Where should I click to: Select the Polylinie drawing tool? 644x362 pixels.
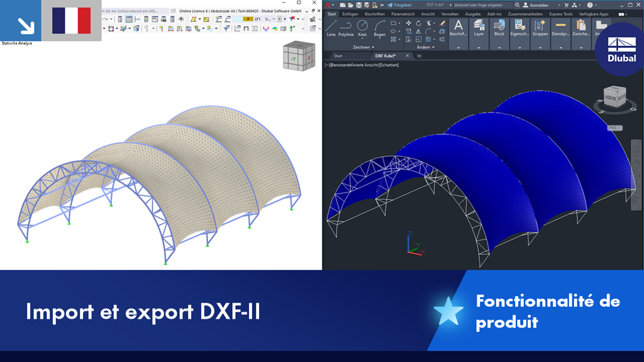pyautogui.click(x=347, y=28)
